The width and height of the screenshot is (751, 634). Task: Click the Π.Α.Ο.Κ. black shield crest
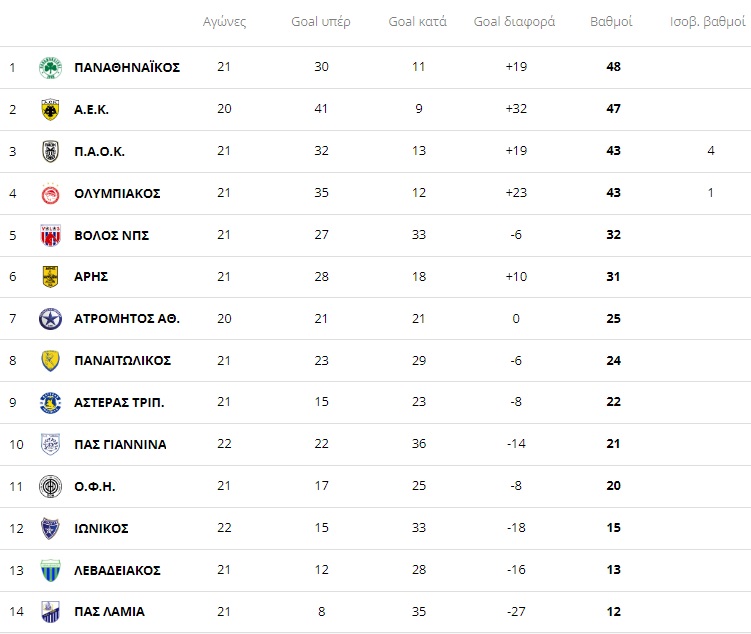coord(50,151)
